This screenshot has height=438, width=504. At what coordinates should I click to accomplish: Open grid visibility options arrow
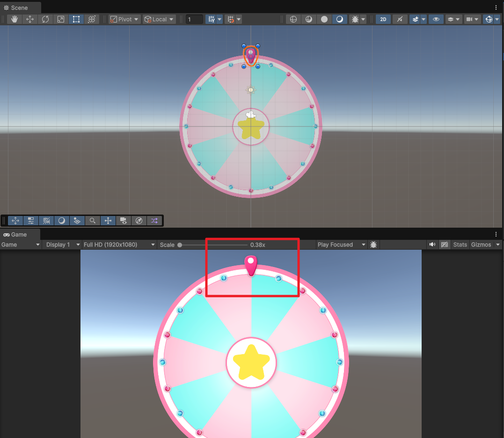pyautogui.click(x=219, y=19)
